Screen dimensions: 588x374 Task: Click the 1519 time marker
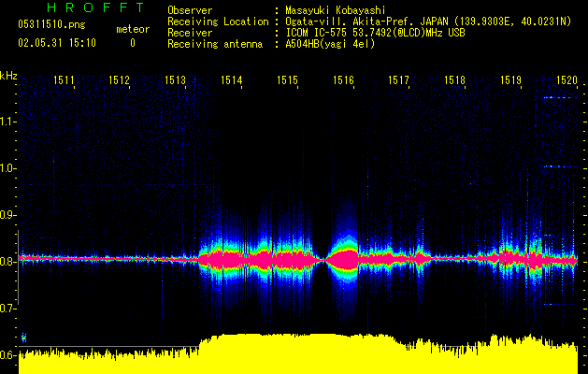[x=510, y=79]
